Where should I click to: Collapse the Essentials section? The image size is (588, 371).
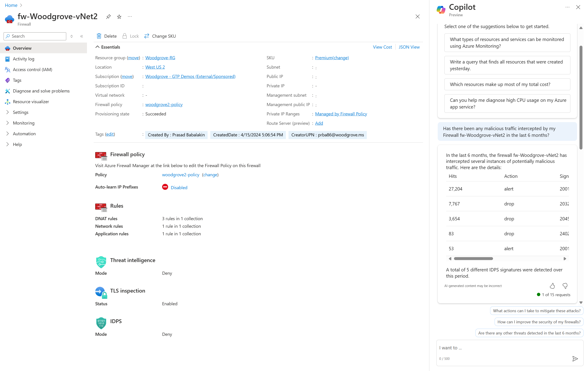(x=97, y=47)
